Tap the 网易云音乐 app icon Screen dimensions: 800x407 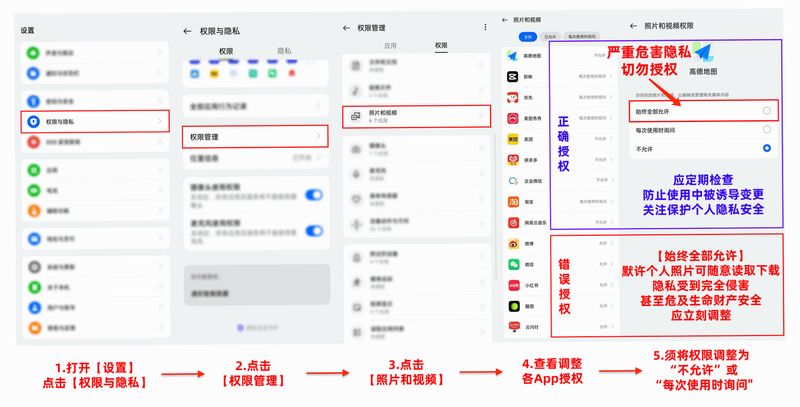pos(513,223)
